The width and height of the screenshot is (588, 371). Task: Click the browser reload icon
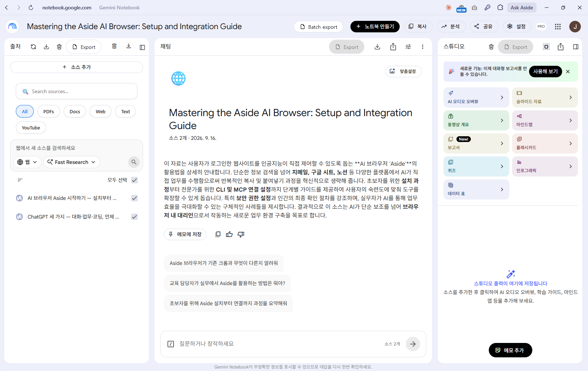[31, 8]
